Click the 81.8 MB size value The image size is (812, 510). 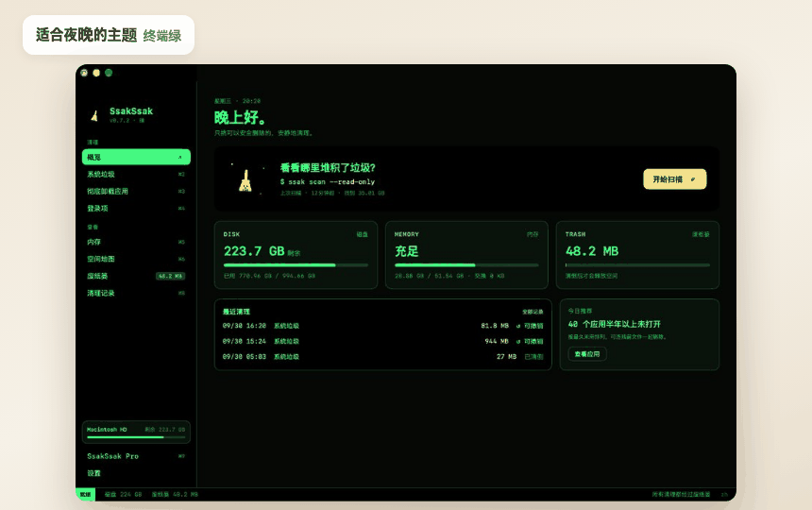pyautogui.click(x=495, y=326)
